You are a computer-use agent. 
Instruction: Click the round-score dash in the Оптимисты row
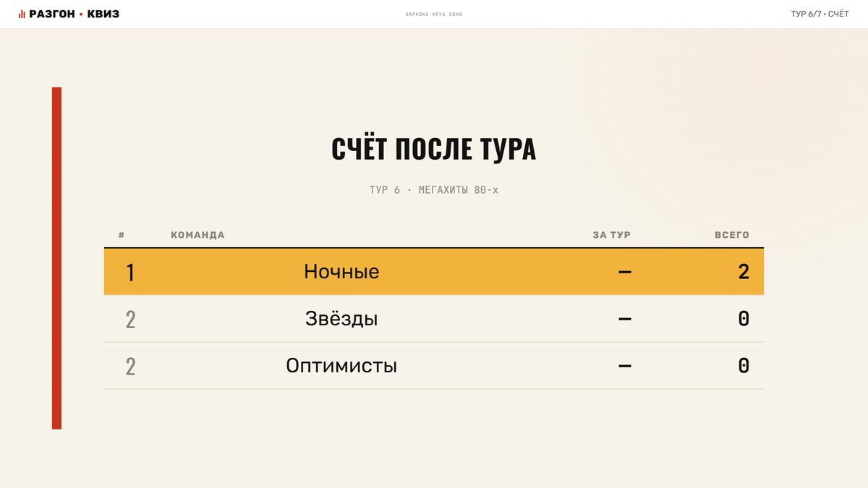coord(625,366)
